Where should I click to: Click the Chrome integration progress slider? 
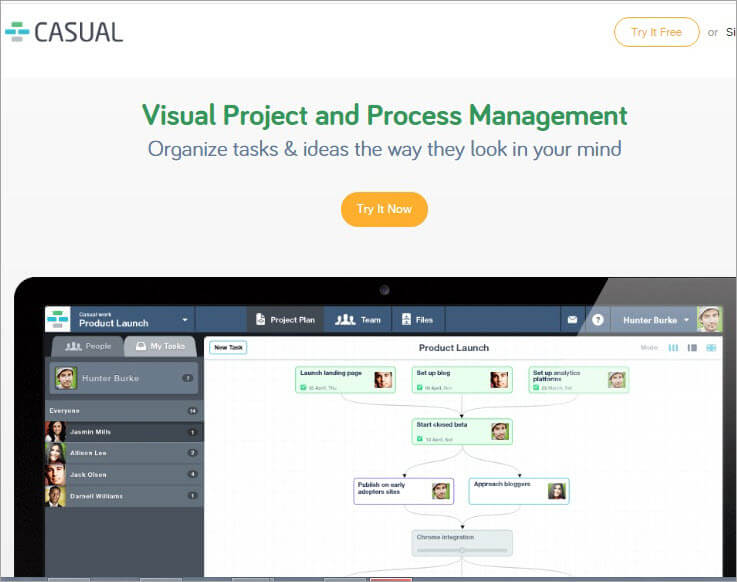[x=462, y=549]
